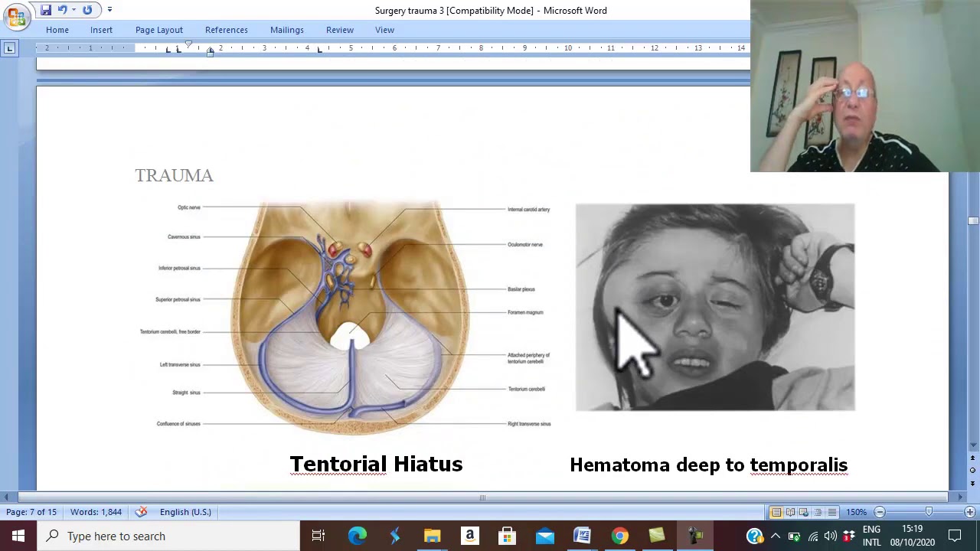Click the Hematoma deep to temporalis caption

coord(708,465)
